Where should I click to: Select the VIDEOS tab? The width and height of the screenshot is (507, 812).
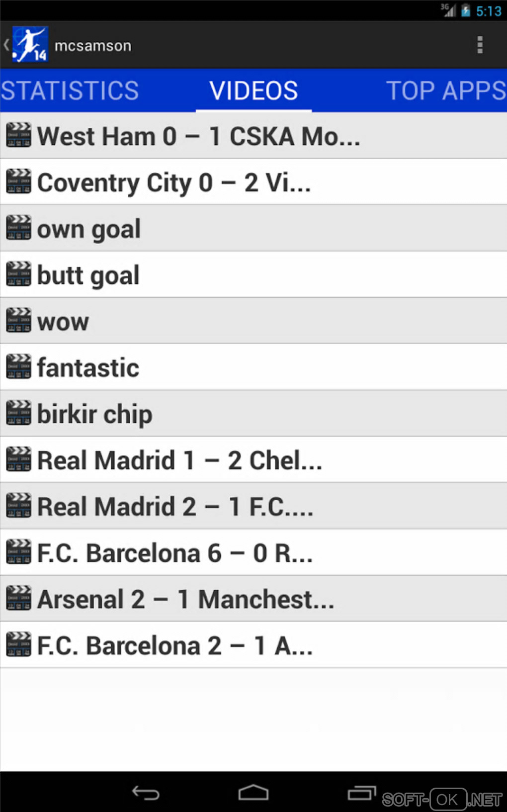(253, 90)
